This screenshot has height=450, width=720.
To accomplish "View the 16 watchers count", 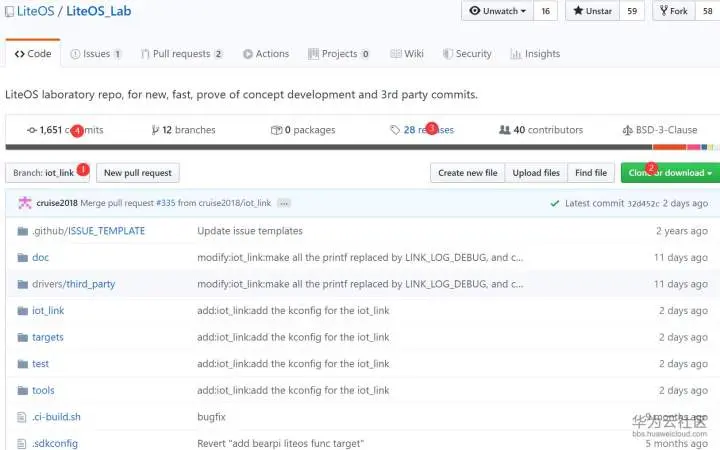I will coord(546,11).
